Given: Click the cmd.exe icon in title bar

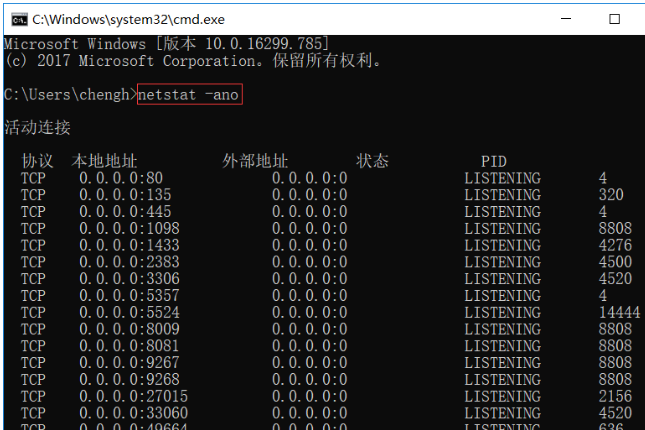Looking at the screenshot, I should click(x=19, y=19).
